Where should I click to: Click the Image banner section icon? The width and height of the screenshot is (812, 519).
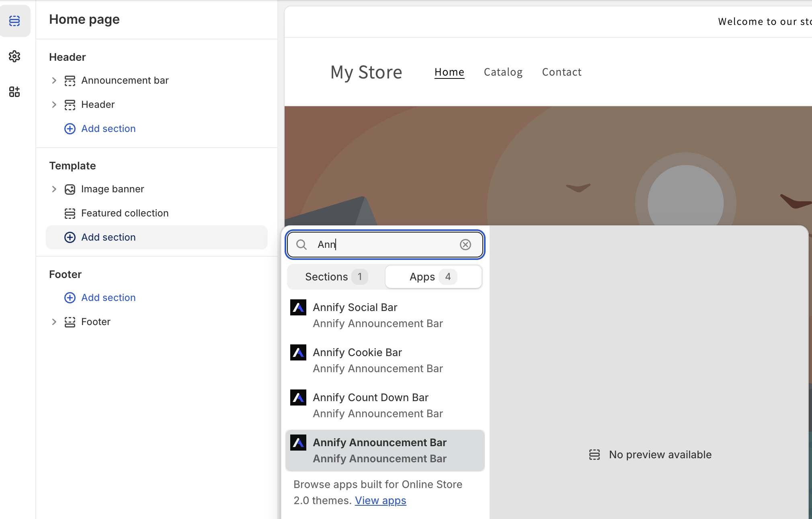coord(70,189)
